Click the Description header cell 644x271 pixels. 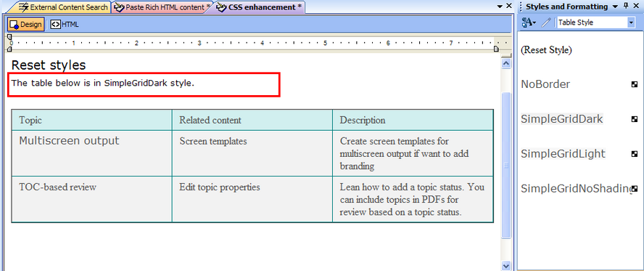pyautogui.click(x=413, y=120)
